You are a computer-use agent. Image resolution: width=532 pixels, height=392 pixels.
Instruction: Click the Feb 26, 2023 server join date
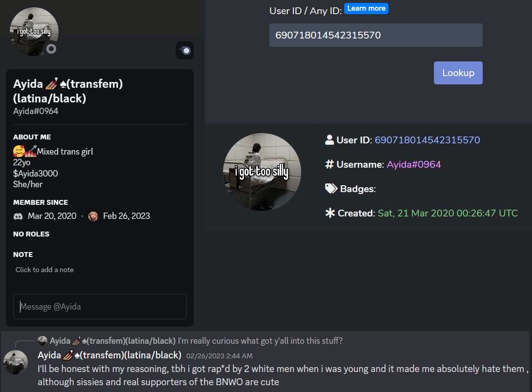[x=126, y=216]
